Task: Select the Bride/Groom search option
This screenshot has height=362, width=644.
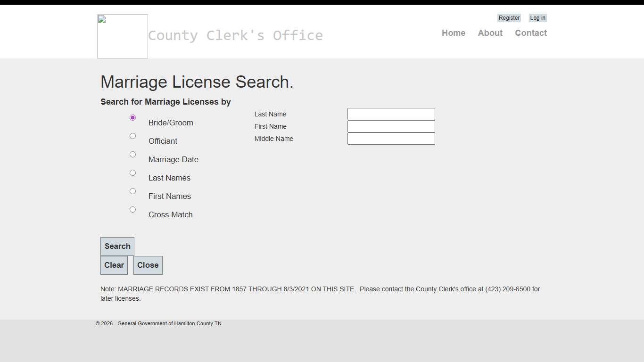Action: tap(132, 117)
